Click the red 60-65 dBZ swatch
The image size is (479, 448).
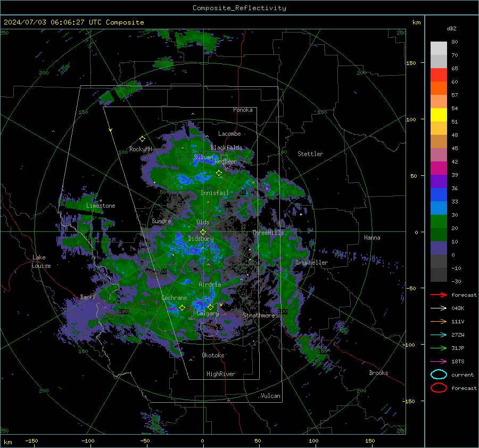pos(439,75)
